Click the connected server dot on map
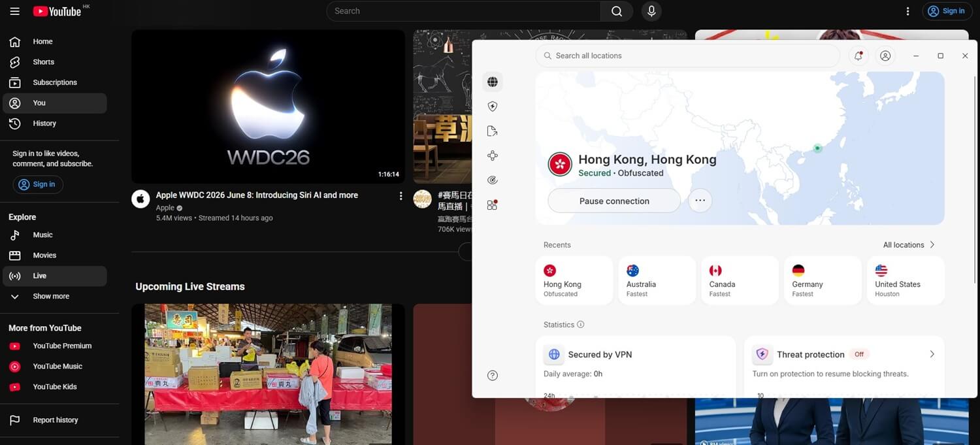The image size is (980, 445). point(817,148)
